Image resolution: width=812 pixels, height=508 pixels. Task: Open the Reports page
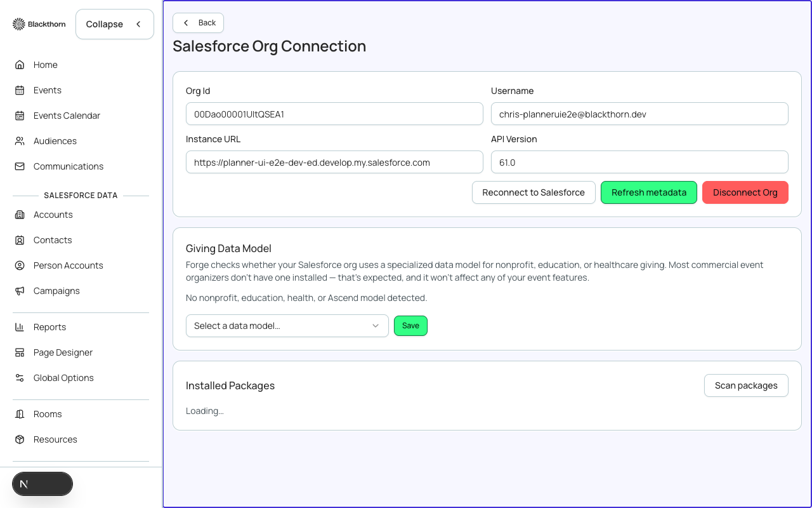[x=81, y=327]
